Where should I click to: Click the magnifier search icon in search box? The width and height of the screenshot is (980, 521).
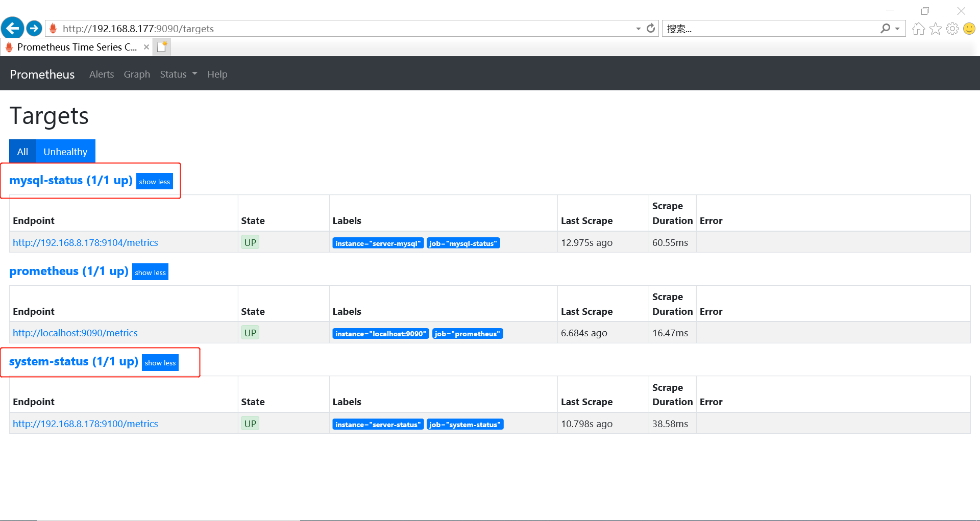(886, 29)
